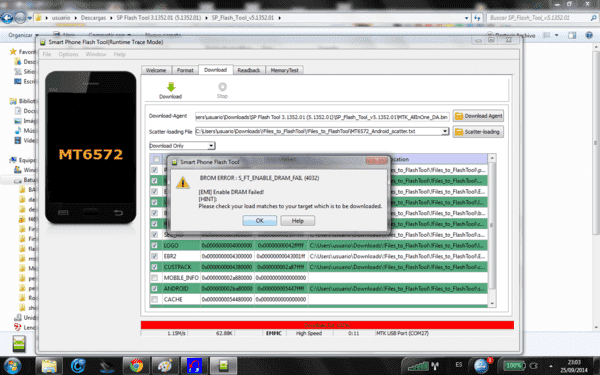The width and height of the screenshot is (600, 375).
Task: Expand the Scatter-loading File path dropdown
Action: coord(445,131)
